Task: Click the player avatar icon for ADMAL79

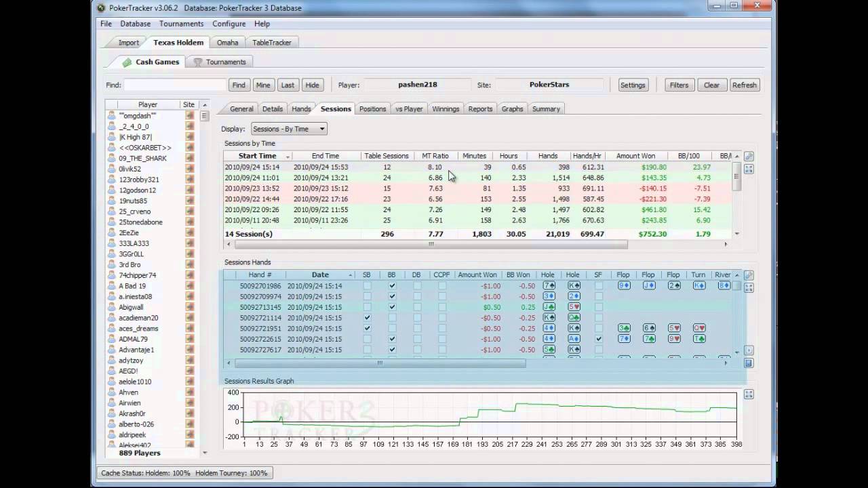Action: click(x=111, y=339)
